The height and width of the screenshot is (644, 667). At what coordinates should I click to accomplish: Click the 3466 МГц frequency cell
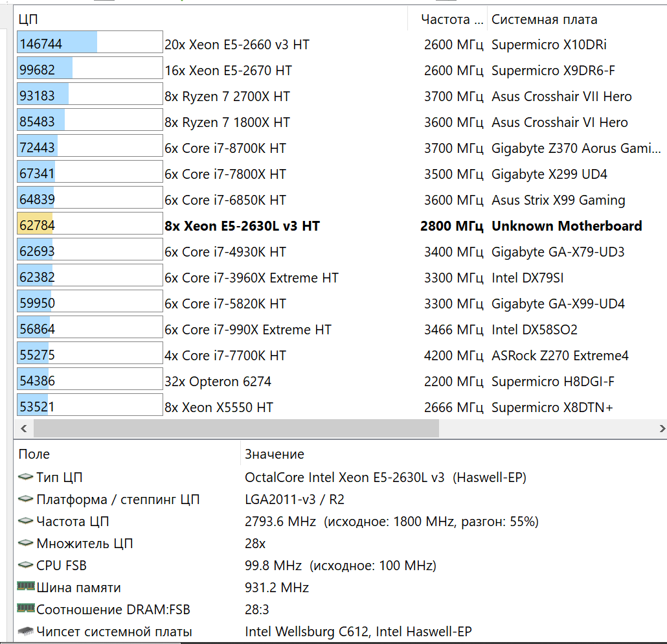coord(453,330)
